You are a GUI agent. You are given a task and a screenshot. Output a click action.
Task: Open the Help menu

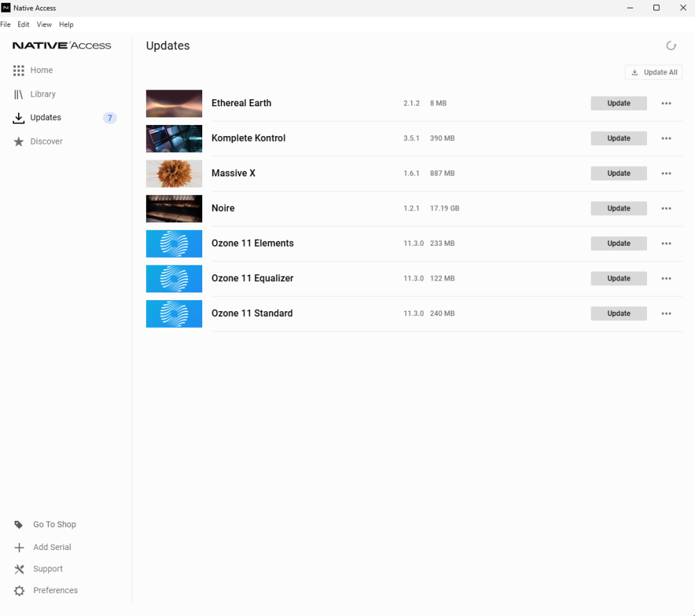point(66,24)
